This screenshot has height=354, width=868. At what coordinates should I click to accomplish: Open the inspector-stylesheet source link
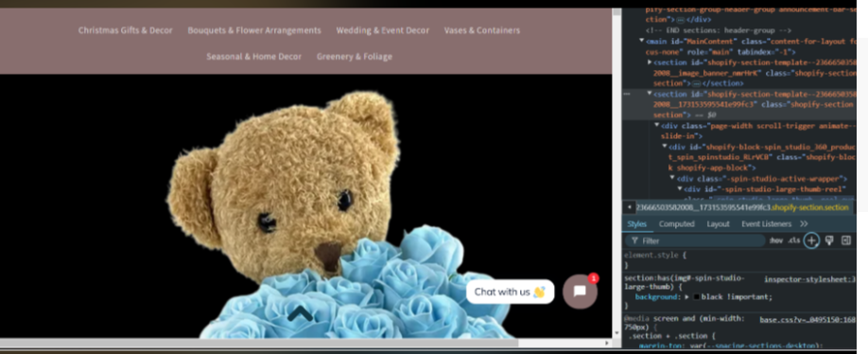810,279
